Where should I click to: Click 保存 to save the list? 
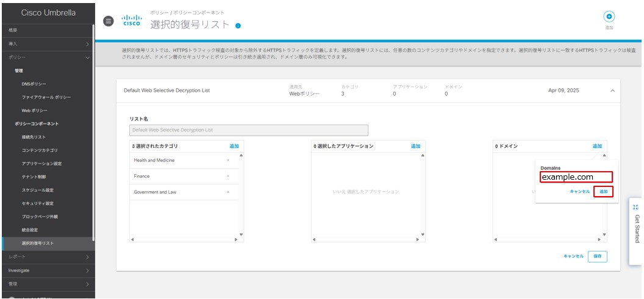pyautogui.click(x=598, y=256)
